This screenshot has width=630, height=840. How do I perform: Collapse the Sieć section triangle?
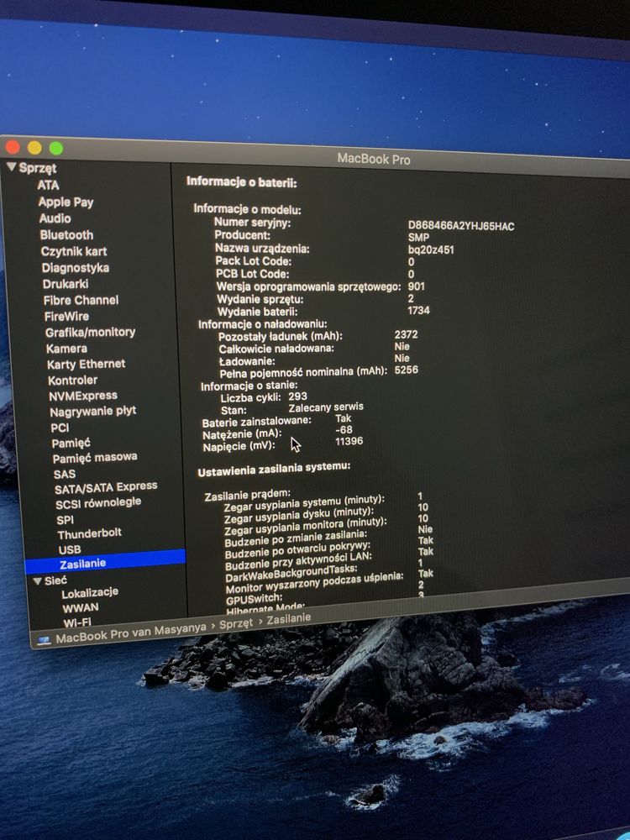38,580
